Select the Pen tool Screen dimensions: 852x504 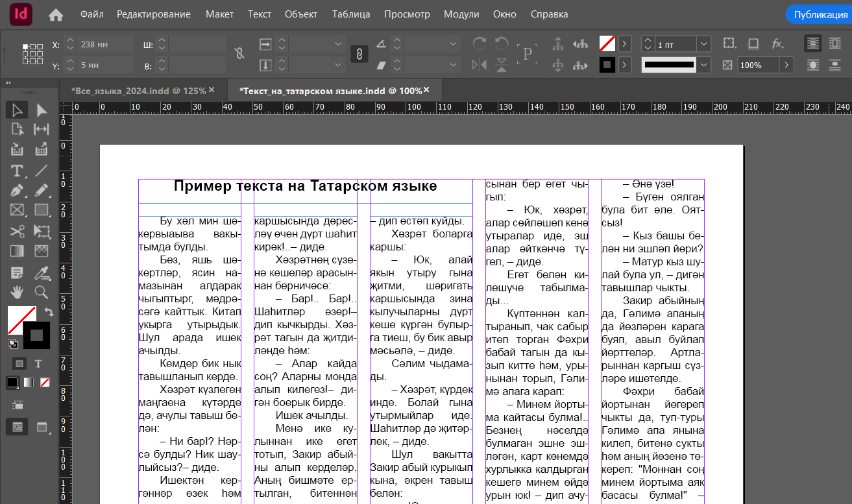coord(17,191)
